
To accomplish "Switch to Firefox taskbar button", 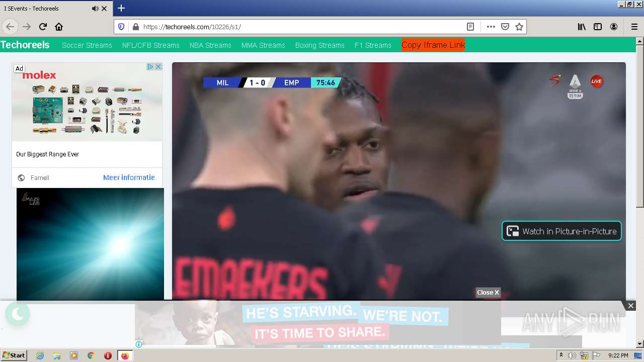I will coord(125,355).
